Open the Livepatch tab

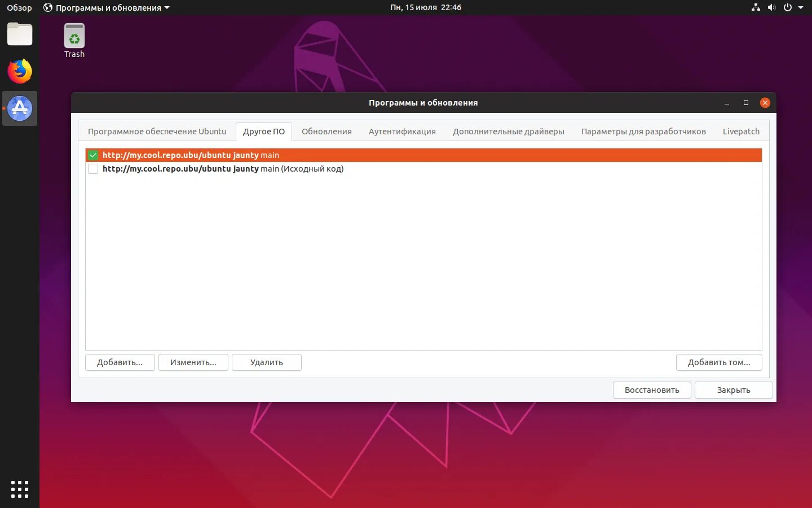tap(741, 132)
